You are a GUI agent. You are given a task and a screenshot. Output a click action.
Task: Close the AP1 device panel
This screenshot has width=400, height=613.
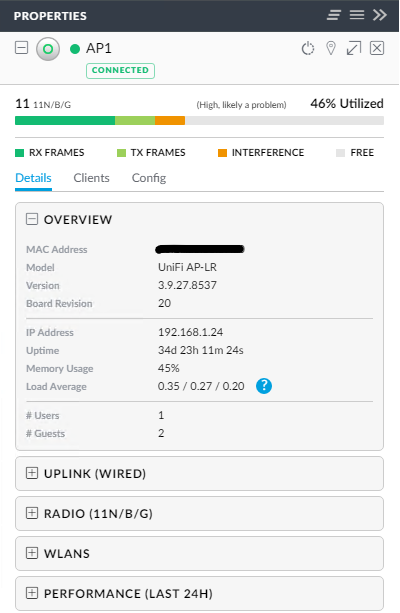pyautogui.click(x=377, y=48)
